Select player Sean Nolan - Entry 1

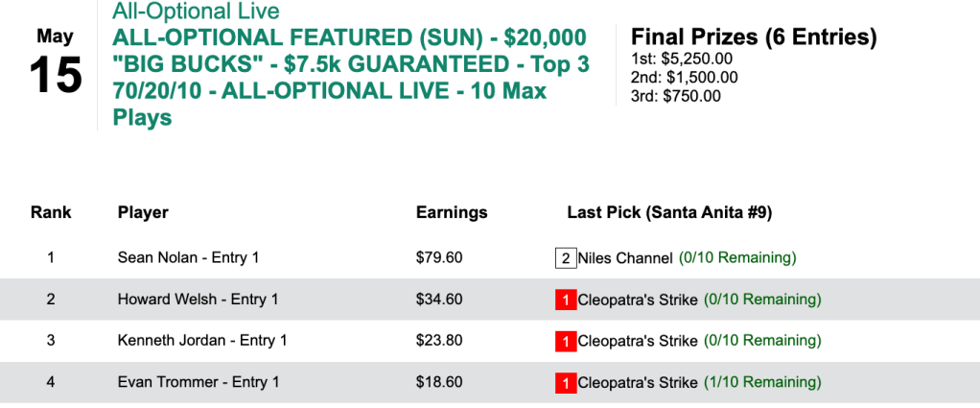(188, 258)
